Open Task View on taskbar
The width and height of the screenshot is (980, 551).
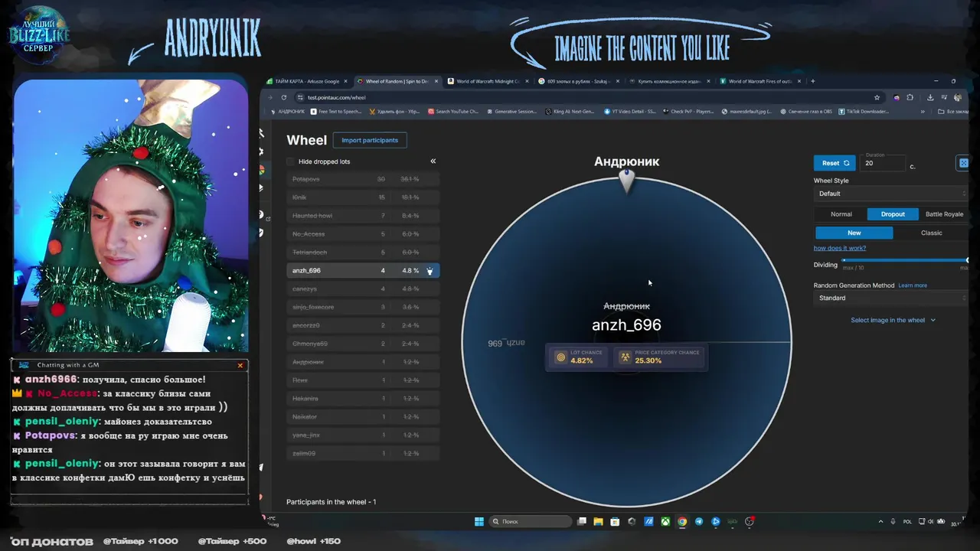(x=582, y=521)
